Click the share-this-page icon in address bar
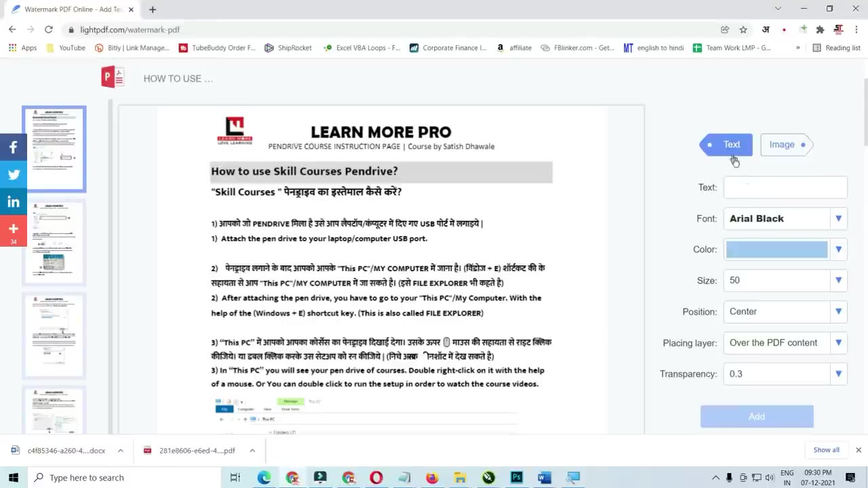 725,29
